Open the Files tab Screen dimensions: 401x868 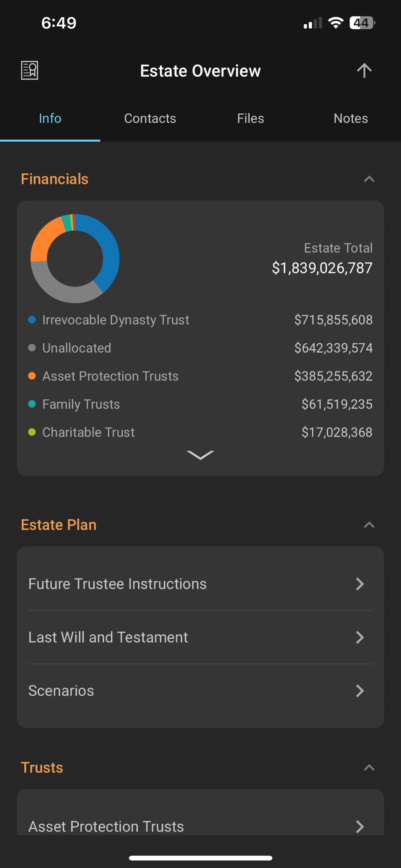point(250,118)
